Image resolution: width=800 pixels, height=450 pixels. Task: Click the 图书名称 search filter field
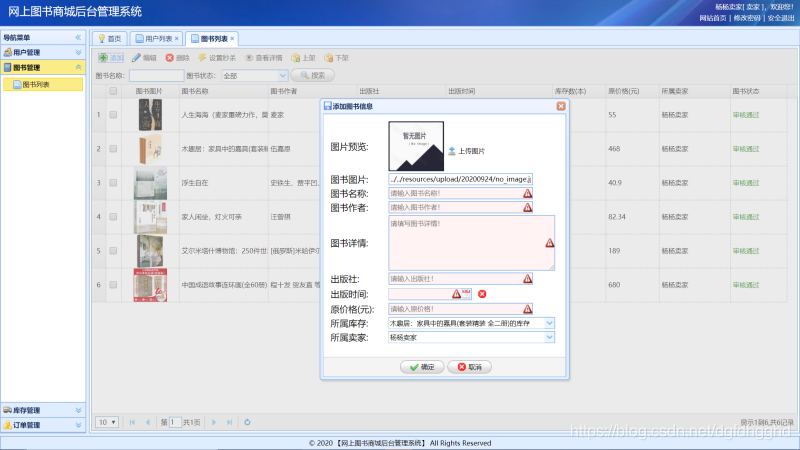156,76
